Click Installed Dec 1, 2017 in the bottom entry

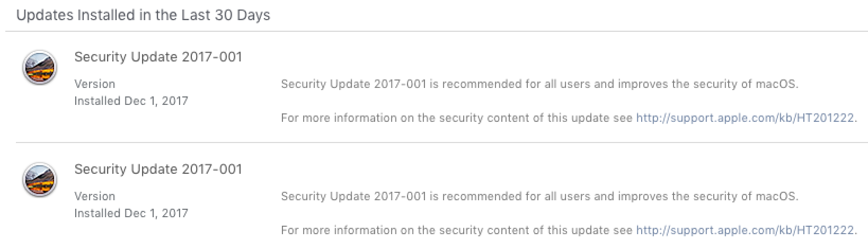[x=131, y=214]
